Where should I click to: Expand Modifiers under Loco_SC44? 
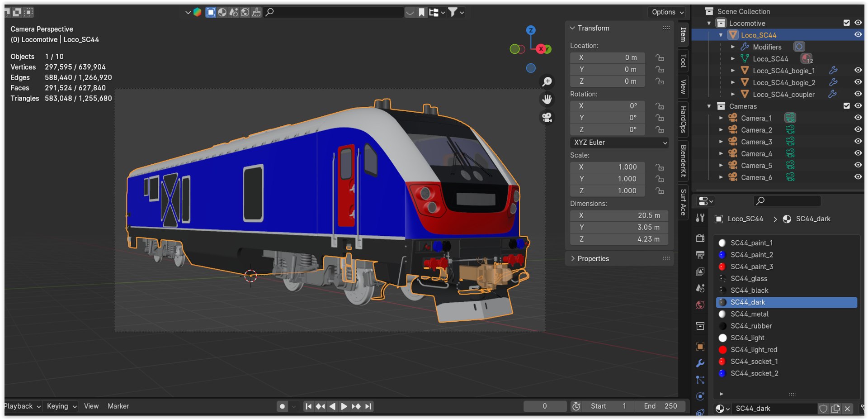(x=733, y=47)
